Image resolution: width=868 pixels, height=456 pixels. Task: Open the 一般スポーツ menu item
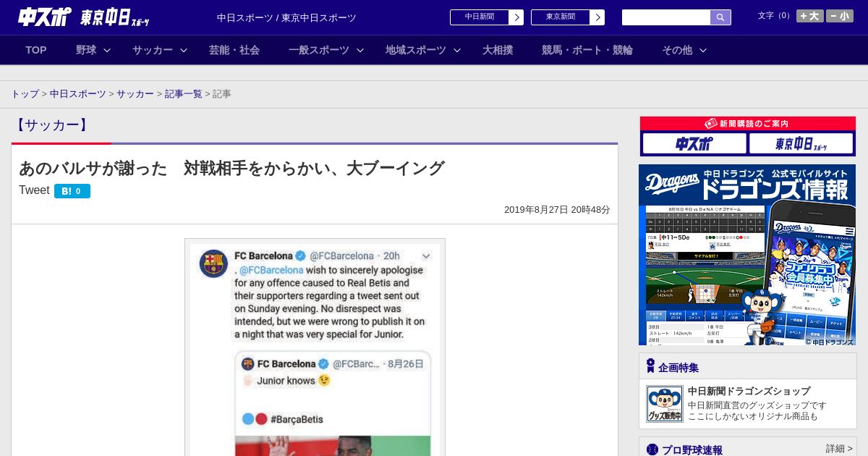click(x=319, y=50)
